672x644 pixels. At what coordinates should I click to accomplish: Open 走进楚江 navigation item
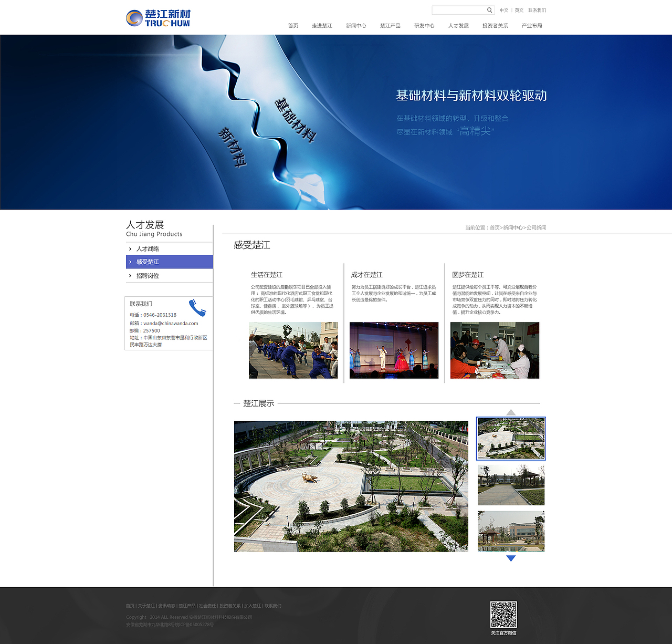click(x=322, y=25)
